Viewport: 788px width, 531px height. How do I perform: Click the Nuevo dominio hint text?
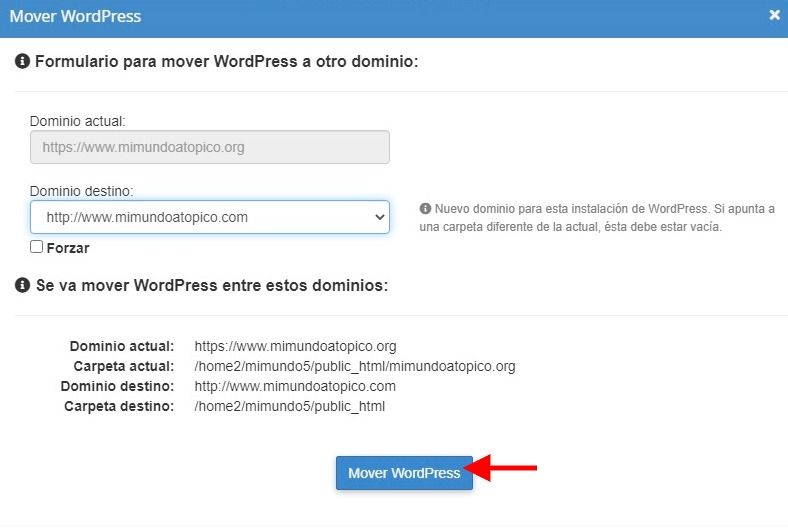pos(597,218)
